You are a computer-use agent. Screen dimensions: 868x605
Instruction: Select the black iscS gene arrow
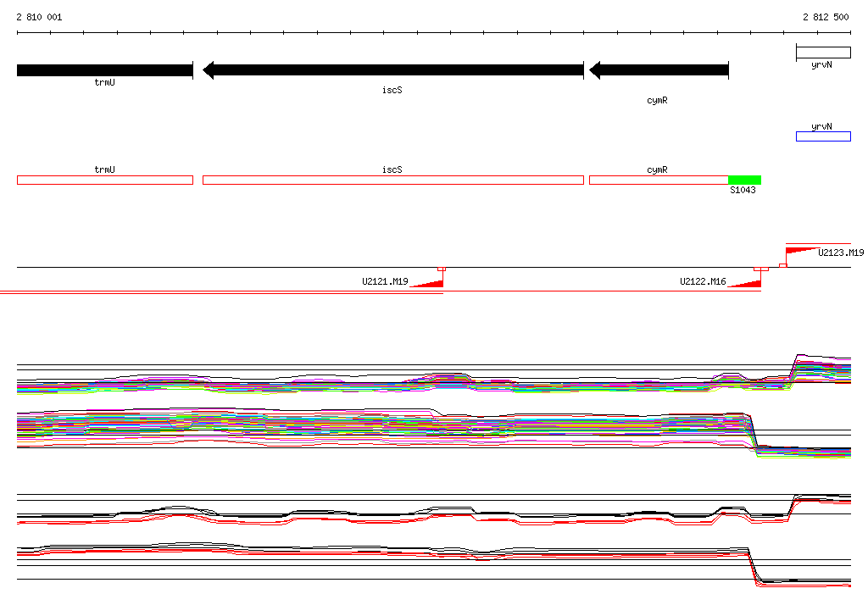click(393, 70)
